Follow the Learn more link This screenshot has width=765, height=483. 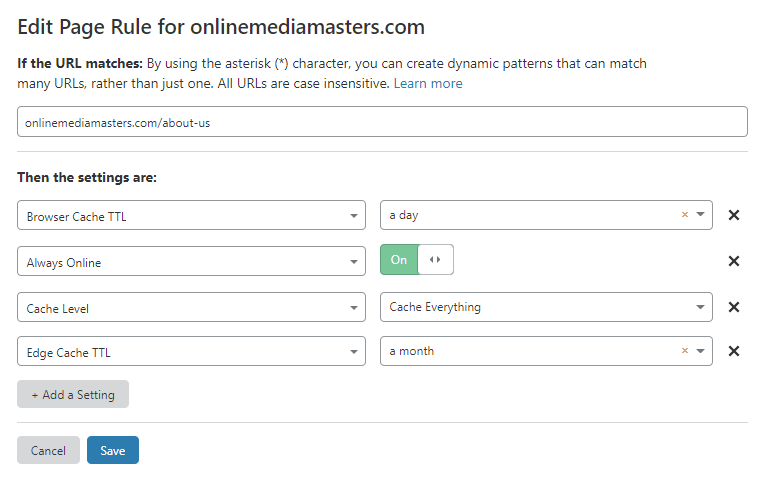point(428,83)
